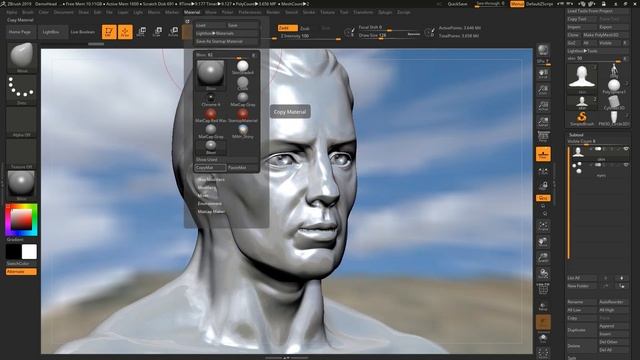
Task: Select the Cylinder3D tool icon
Action: [614, 102]
